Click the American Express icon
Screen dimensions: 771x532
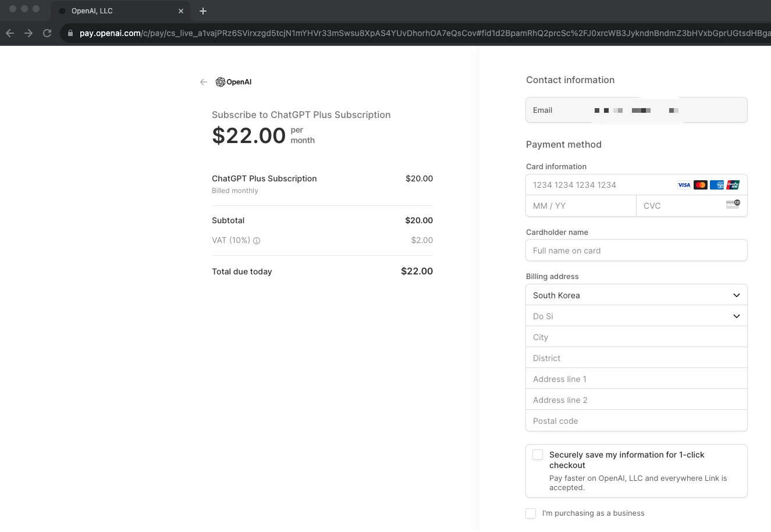pos(717,185)
